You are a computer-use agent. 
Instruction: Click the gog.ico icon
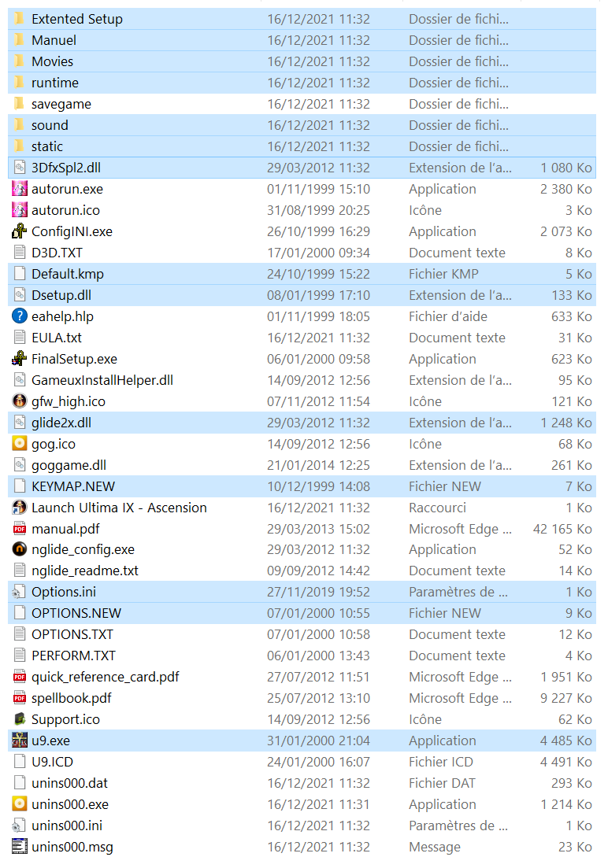[20, 443]
